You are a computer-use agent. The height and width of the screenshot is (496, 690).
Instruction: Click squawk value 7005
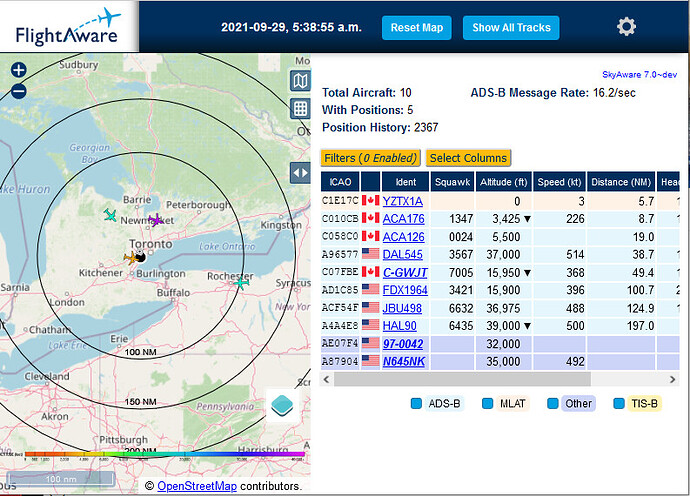[461, 272]
